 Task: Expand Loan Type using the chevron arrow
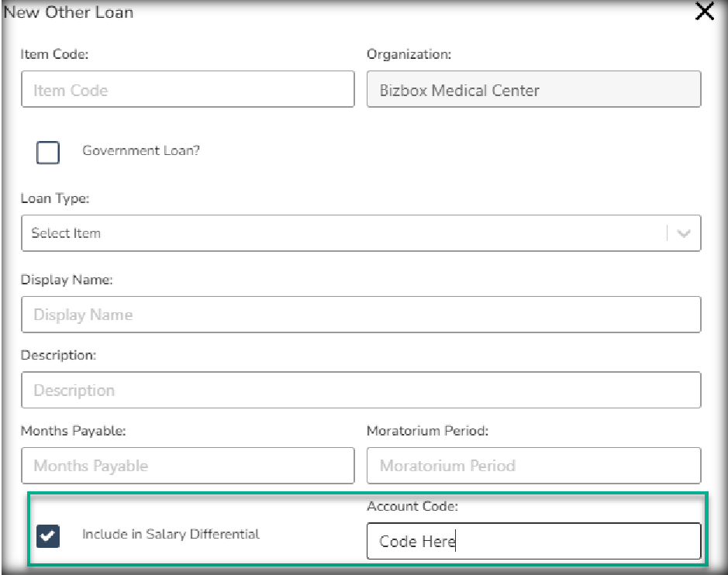[x=684, y=233]
